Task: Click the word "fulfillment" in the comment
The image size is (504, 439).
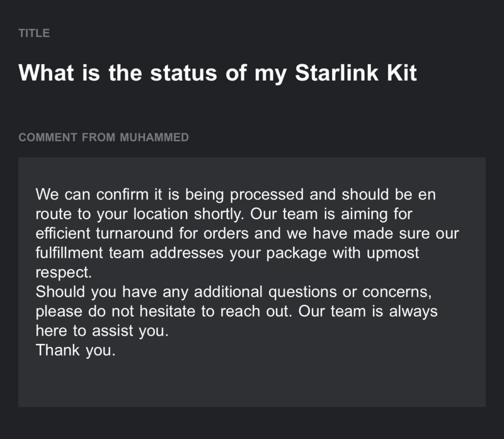Action: point(69,253)
